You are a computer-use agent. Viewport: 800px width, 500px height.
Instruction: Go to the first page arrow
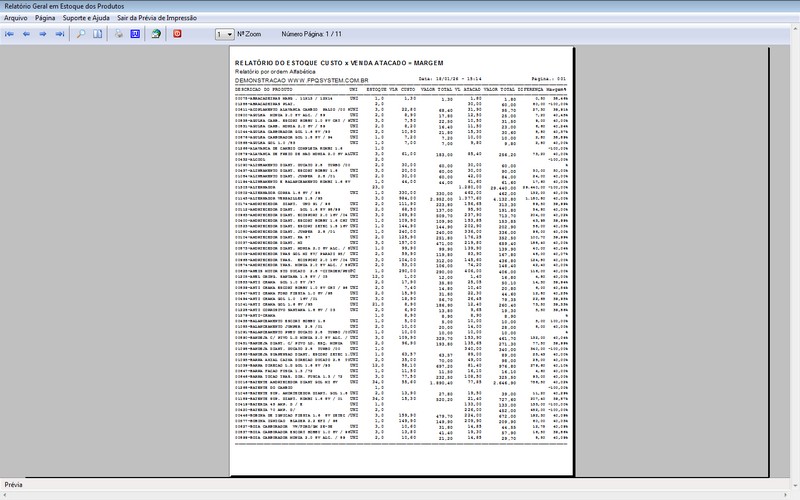tap(10, 34)
